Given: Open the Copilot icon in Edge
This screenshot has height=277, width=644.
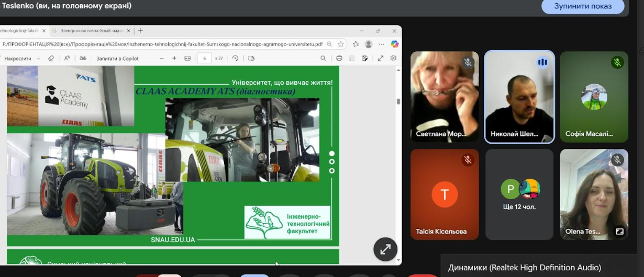Looking at the screenshot, I should [395, 44].
